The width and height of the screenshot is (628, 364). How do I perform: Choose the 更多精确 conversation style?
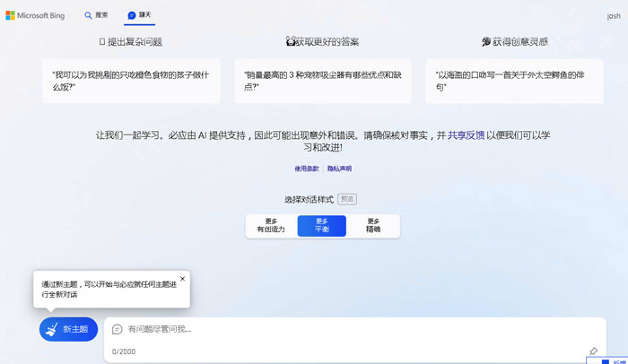373,225
